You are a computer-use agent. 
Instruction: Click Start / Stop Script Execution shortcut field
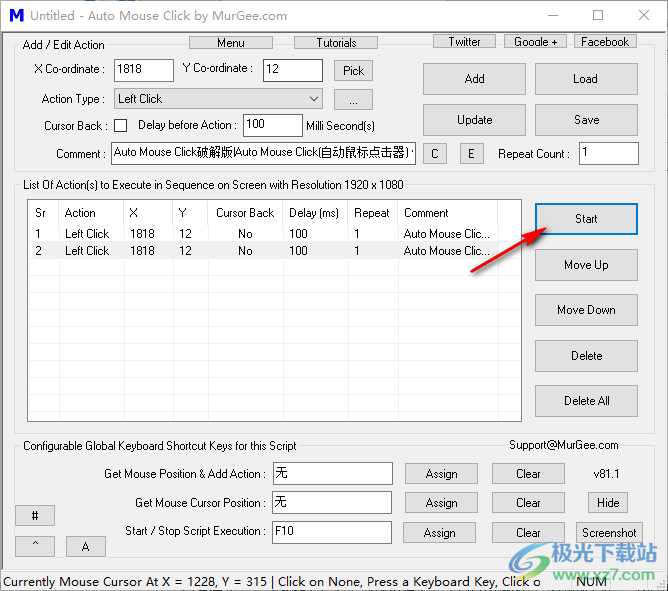(332, 532)
